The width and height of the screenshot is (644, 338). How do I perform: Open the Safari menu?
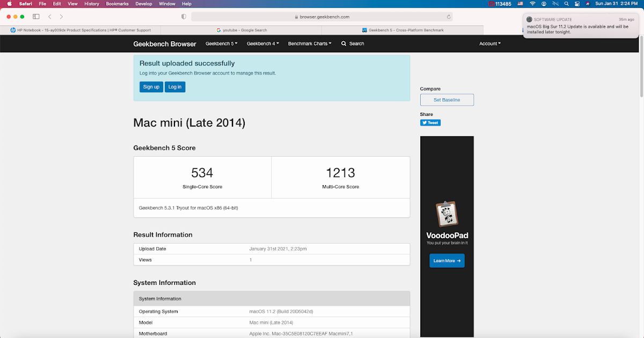point(26,4)
